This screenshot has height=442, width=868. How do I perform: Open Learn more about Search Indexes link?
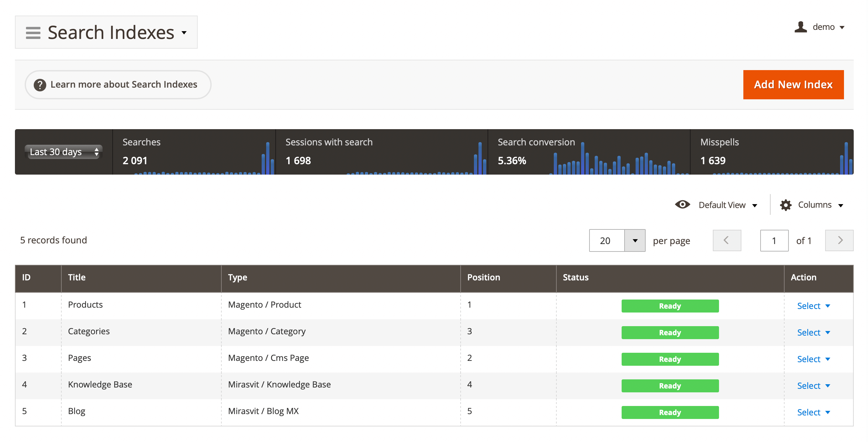point(124,85)
